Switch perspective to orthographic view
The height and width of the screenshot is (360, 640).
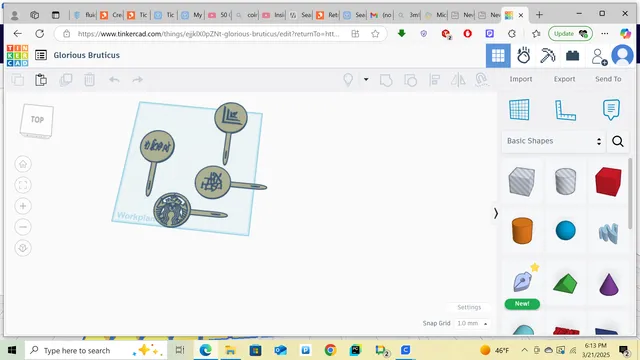pos(23,248)
